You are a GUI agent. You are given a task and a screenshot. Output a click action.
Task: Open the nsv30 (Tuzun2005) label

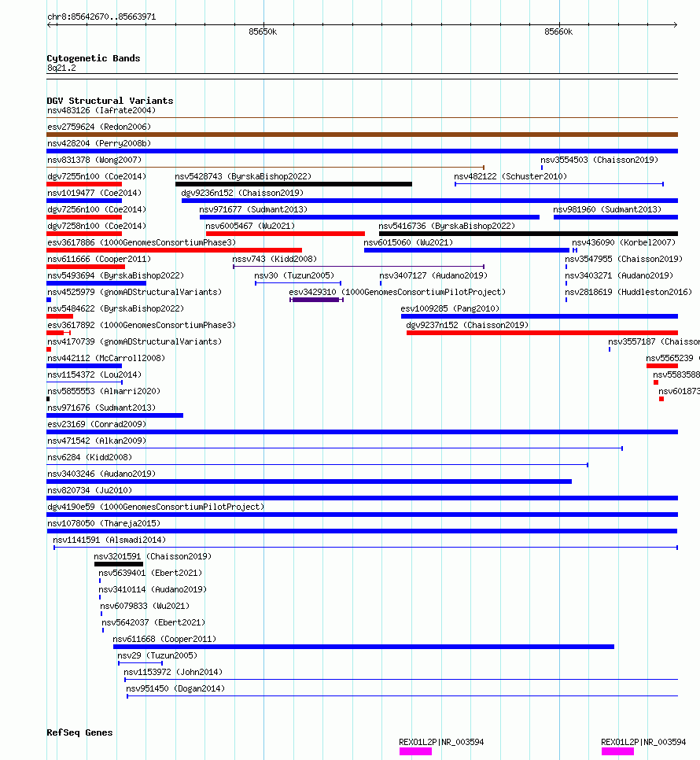294,275
